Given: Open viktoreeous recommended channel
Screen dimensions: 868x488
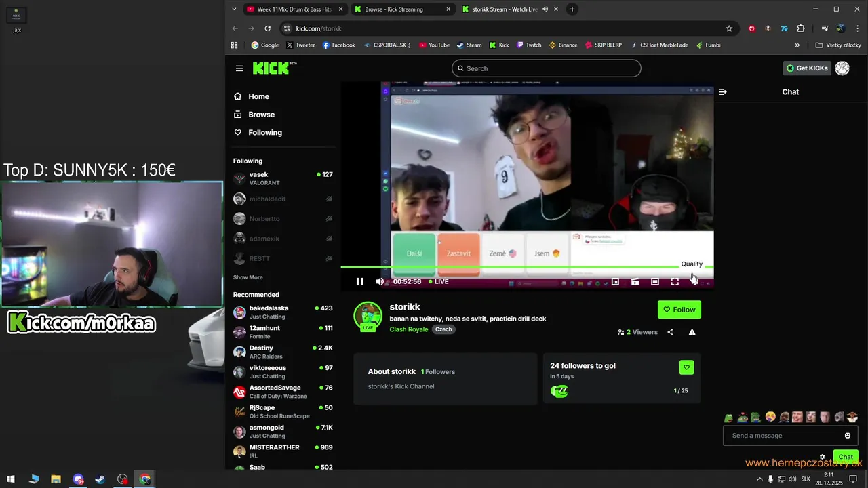Looking at the screenshot, I should click(x=283, y=372).
